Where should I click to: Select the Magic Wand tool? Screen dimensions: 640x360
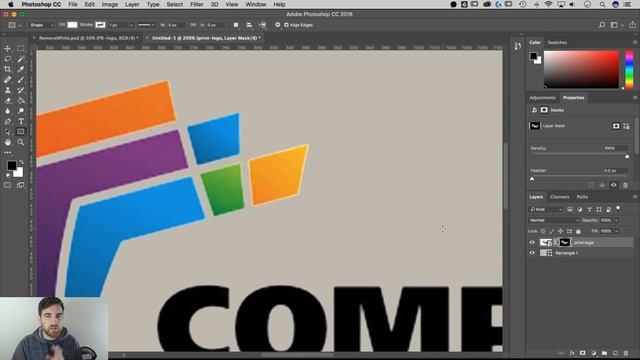pyautogui.click(x=20, y=59)
